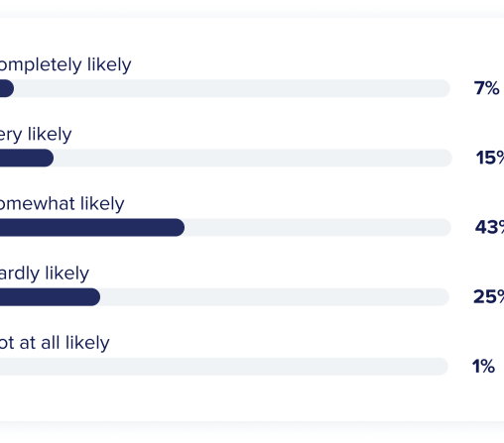Viewport: 504px width, 443px height.
Task: Click the filled portion of Hardly likely bar
Action: point(50,297)
